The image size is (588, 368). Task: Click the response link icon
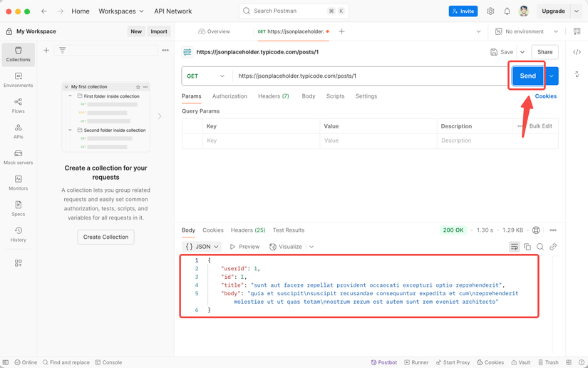(553, 247)
